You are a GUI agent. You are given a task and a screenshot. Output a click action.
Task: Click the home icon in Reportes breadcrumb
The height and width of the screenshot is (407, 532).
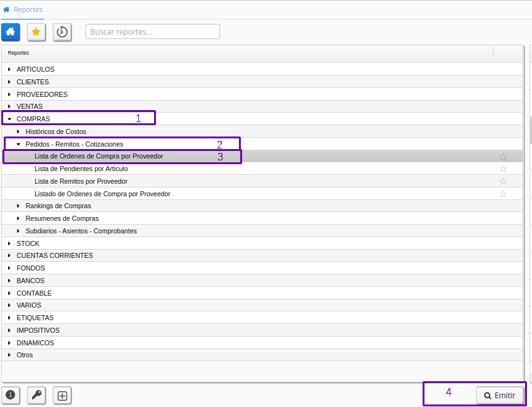coord(6,9)
